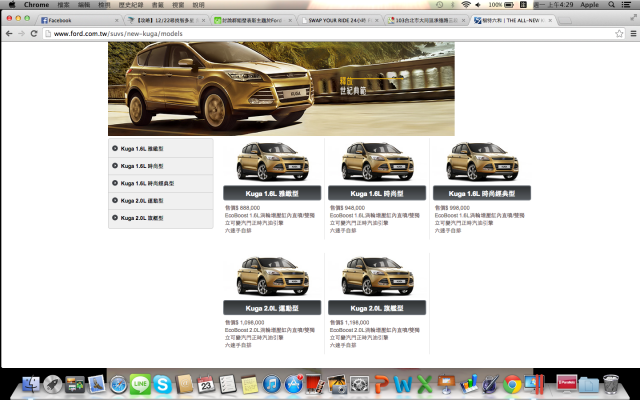The image size is (640, 400).
Task: Open Contacts book icon in dock
Action: (x=184, y=384)
